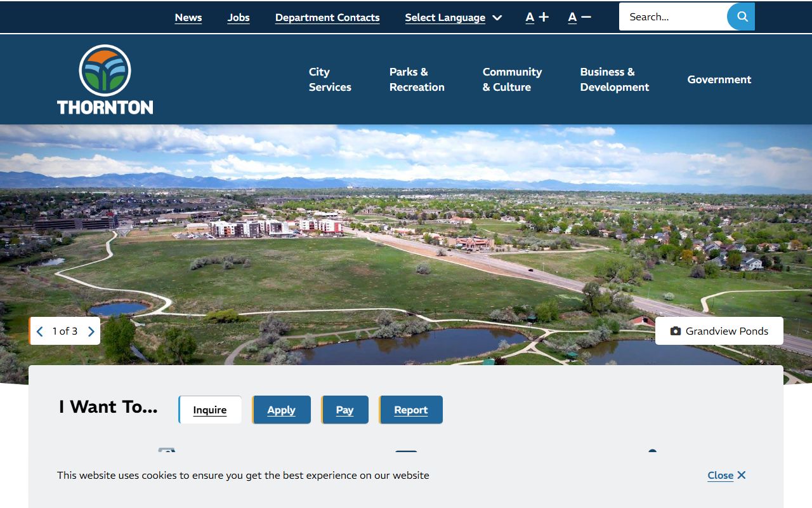Viewport: 812px width, 508px height.
Task: Open the Government menu
Action: pos(719,79)
